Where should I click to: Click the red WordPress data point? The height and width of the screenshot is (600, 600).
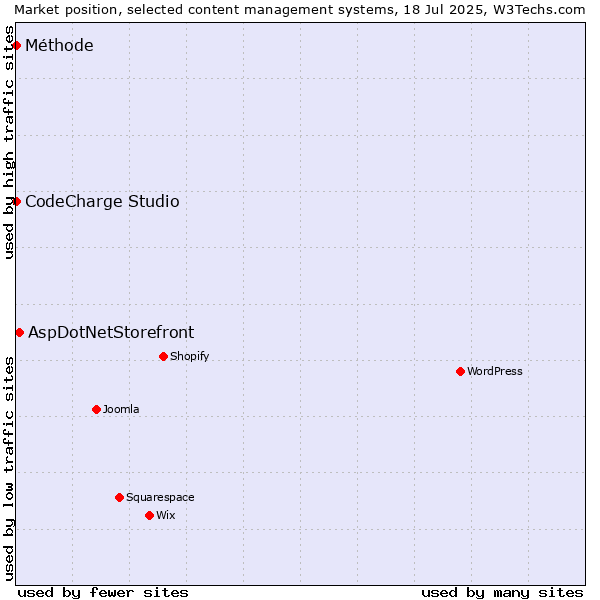click(x=460, y=372)
